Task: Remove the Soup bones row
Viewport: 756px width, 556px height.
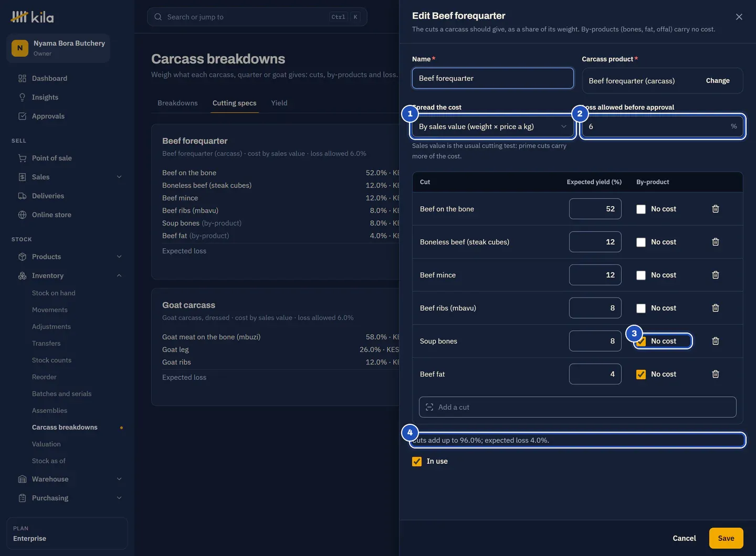Action: point(715,341)
